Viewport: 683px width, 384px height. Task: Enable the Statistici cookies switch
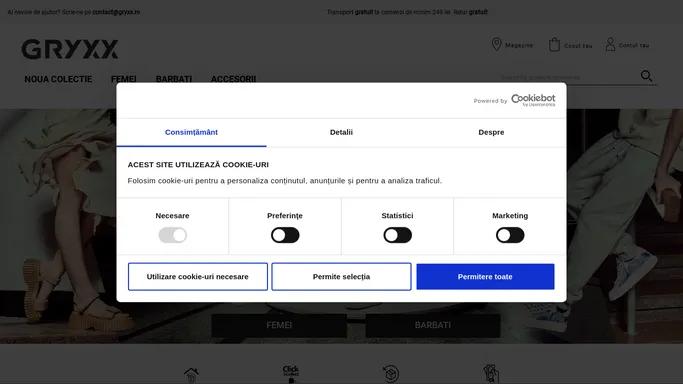[397, 235]
